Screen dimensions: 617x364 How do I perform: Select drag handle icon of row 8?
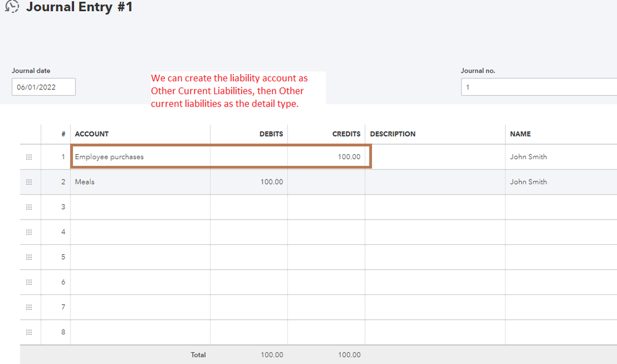coord(29,333)
